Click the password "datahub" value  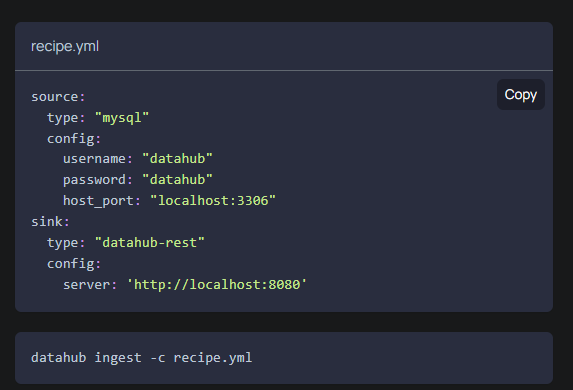point(177,179)
